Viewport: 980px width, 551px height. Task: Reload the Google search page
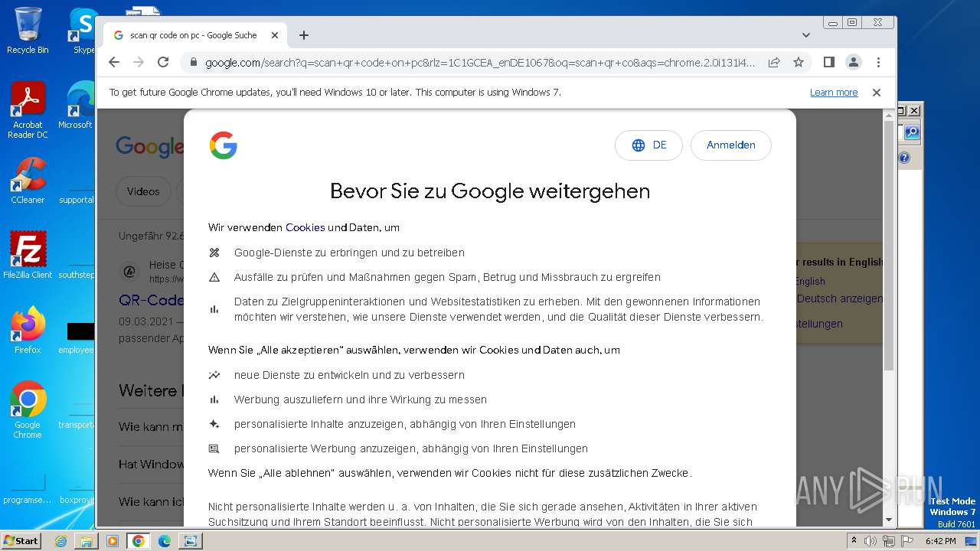coord(163,62)
